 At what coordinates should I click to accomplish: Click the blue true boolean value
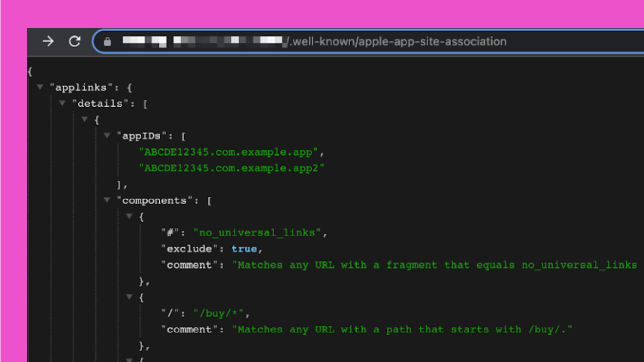point(244,249)
